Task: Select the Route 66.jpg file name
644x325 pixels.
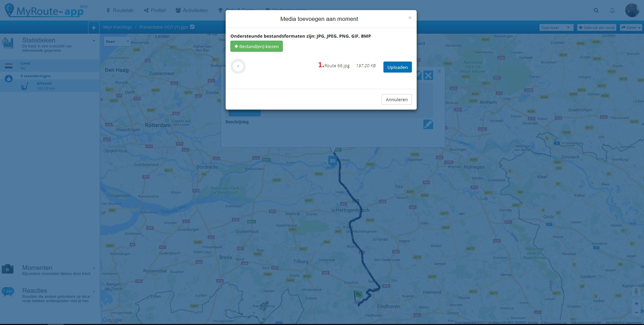Action: point(337,66)
